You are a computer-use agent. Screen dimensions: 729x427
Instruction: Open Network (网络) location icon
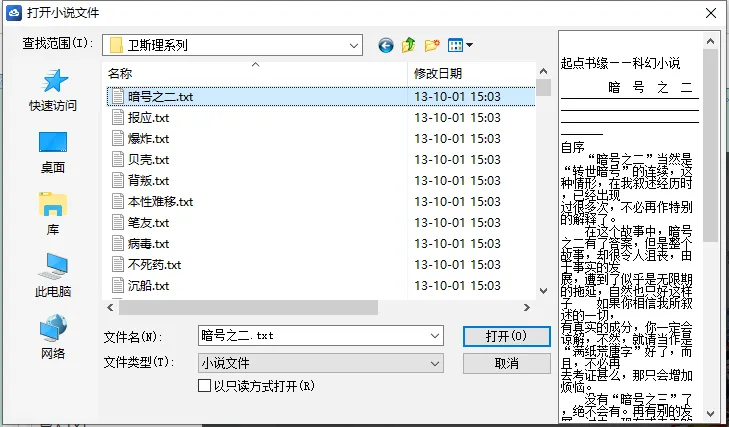click(53, 337)
